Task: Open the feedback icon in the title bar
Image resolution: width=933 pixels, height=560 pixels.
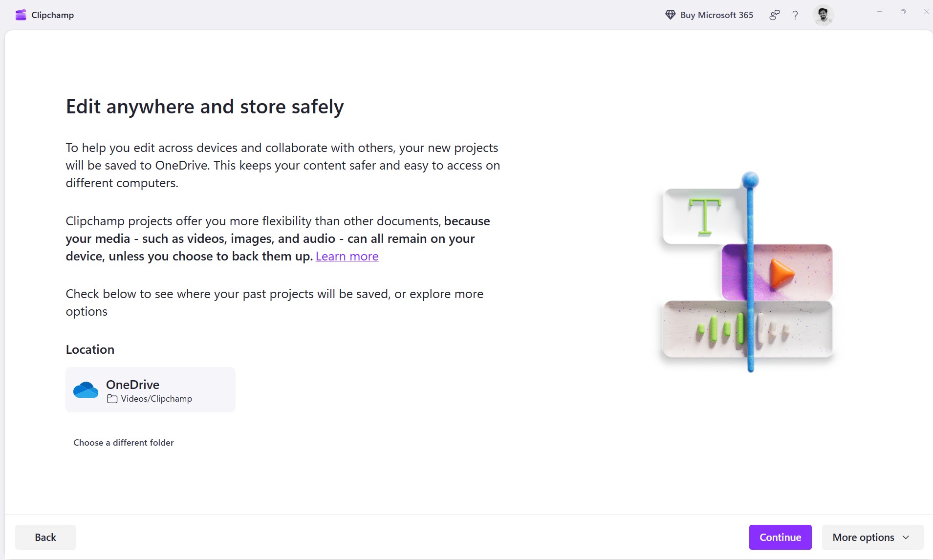Action: 774,15
